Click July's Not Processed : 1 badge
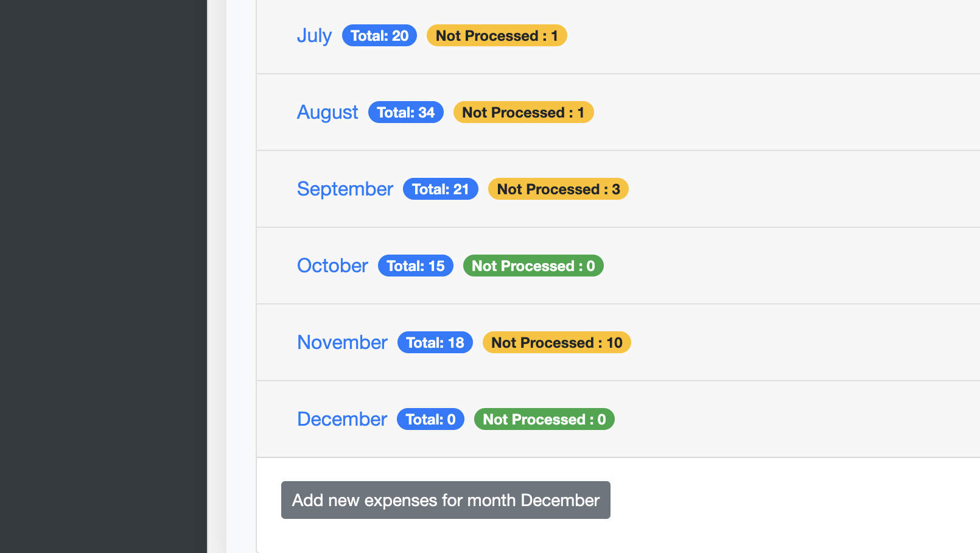The width and height of the screenshot is (980, 553). point(497,36)
